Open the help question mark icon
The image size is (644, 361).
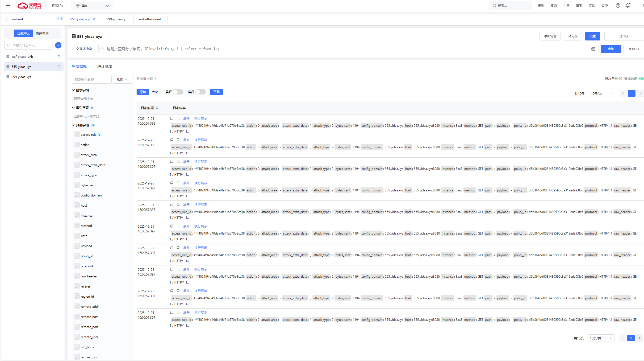618,5
